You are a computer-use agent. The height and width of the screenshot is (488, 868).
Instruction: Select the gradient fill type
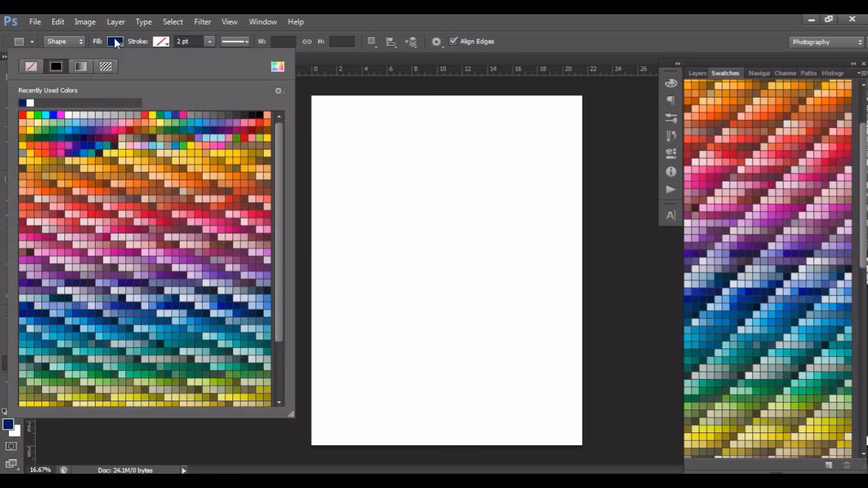point(79,66)
